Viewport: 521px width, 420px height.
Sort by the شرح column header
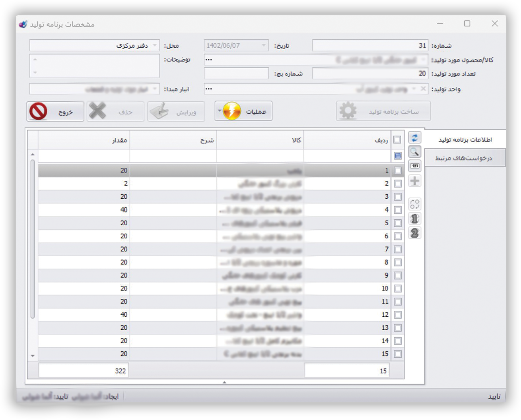point(173,140)
